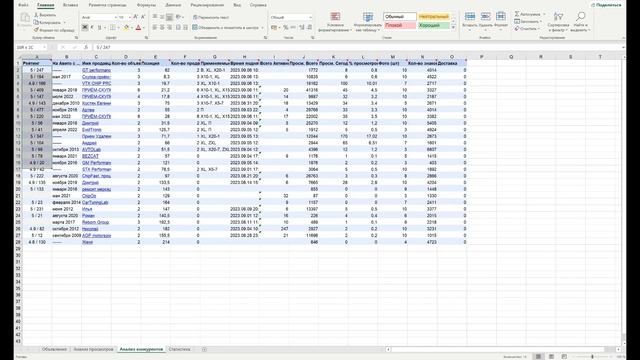Open the Файл menu tab
This screenshot has width=640, height=360.
point(23,5)
